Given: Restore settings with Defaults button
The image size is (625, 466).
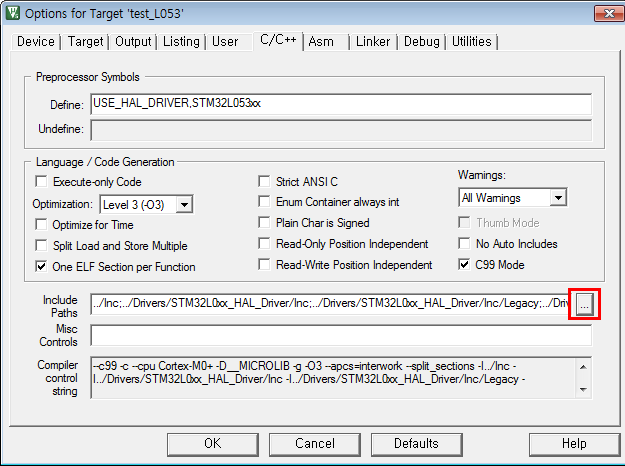Looking at the screenshot, I should (x=417, y=444).
